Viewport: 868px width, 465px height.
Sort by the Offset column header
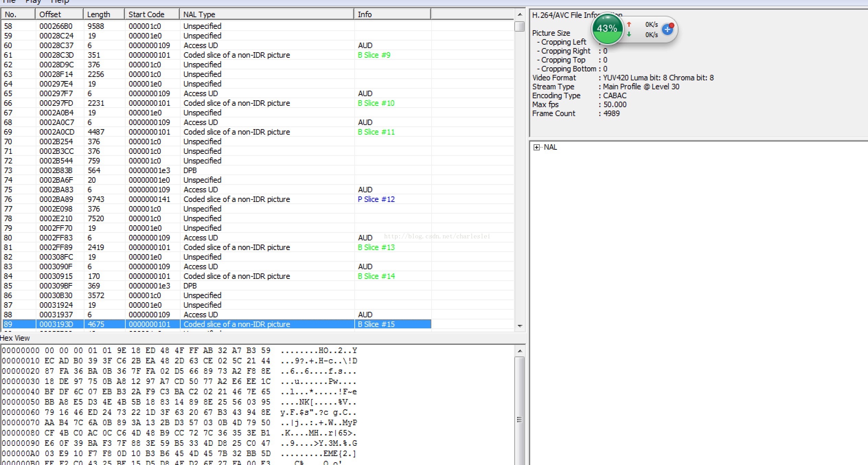click(59, 14)
